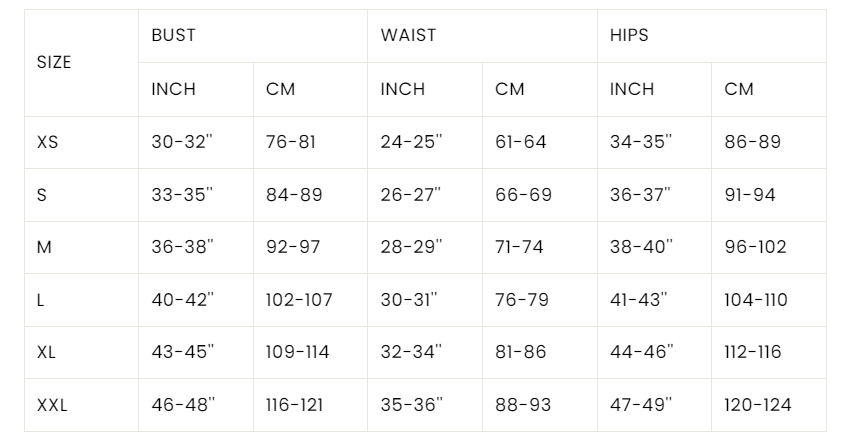Viewport: 846px width, 441px height.
Task: Select bust inch value 30-32"
Action: tap(182, 142)
